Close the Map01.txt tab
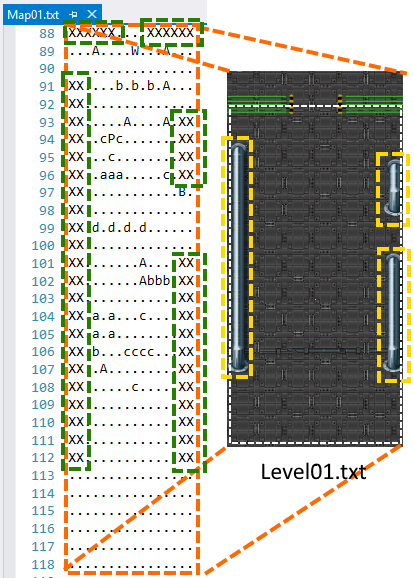Viewport: 414px width, 578px height. pyautogui.click(x=92, y=14)
